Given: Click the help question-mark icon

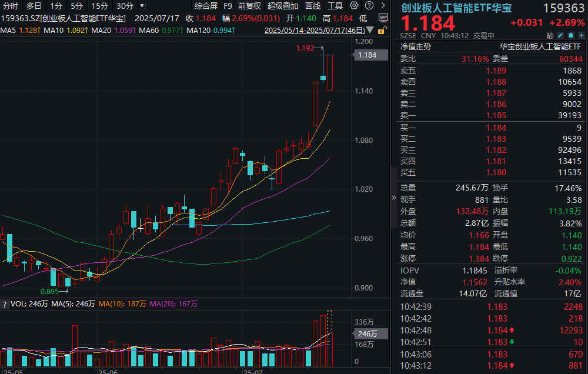Looking at the screenshot, I should (369, 5).
